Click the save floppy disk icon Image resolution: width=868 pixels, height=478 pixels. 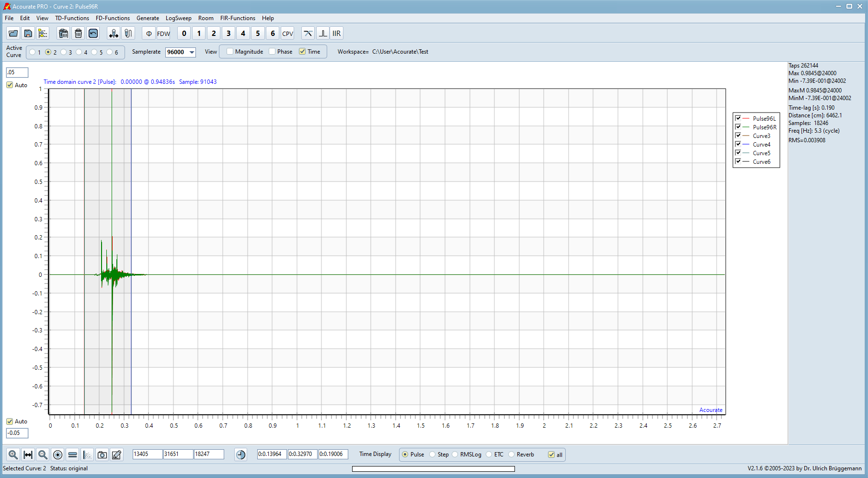coord(28,34)
